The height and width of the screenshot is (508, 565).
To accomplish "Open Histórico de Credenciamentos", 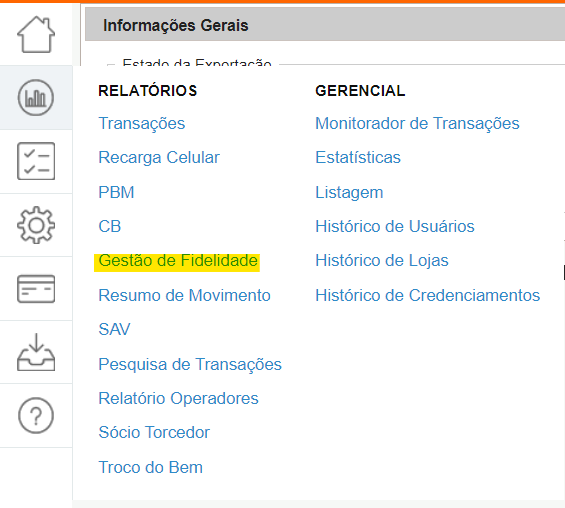I will [427, 295].
